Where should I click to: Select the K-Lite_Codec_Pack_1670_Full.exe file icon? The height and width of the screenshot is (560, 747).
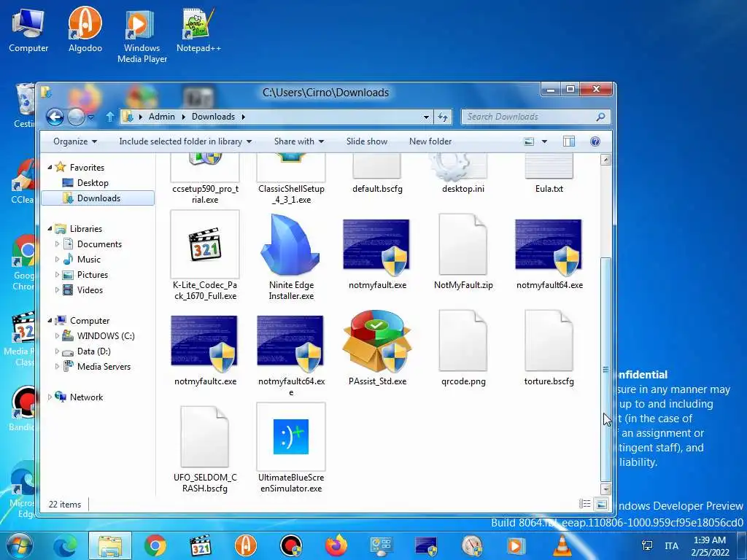(205, 245)
